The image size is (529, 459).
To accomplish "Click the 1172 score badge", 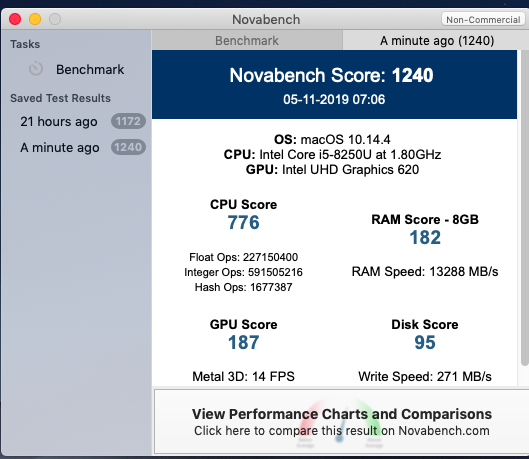I will (x=128, y=121).
